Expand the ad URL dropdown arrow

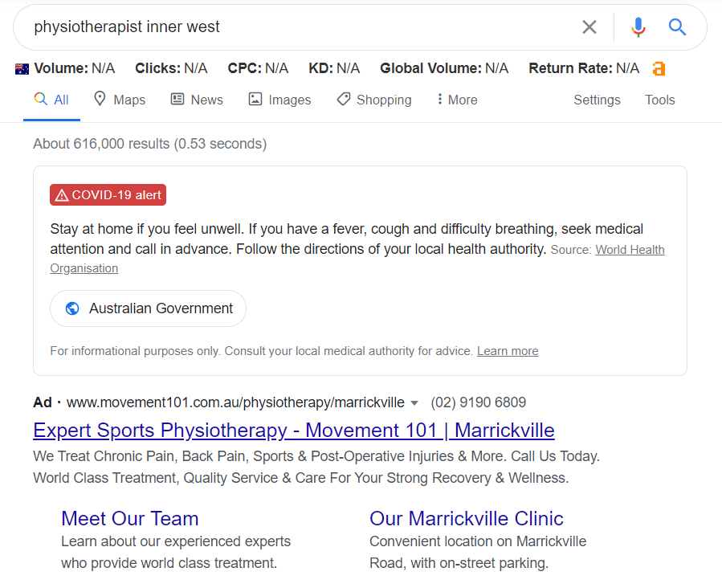coord(414,403)
